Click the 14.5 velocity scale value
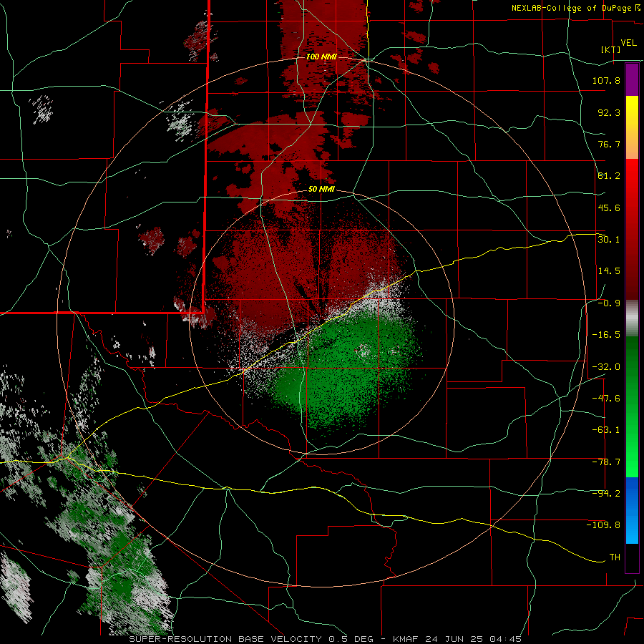 [x=609, y=271]
